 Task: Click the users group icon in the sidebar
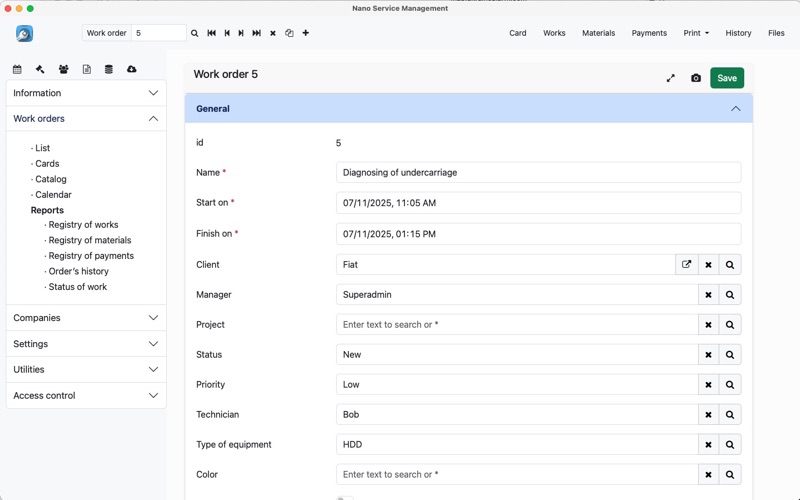point(63,69)
